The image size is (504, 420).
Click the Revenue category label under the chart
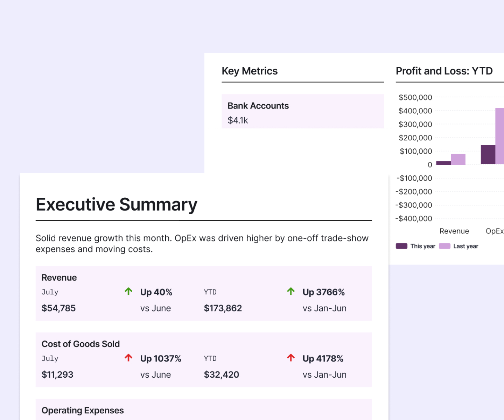point(454,231)
